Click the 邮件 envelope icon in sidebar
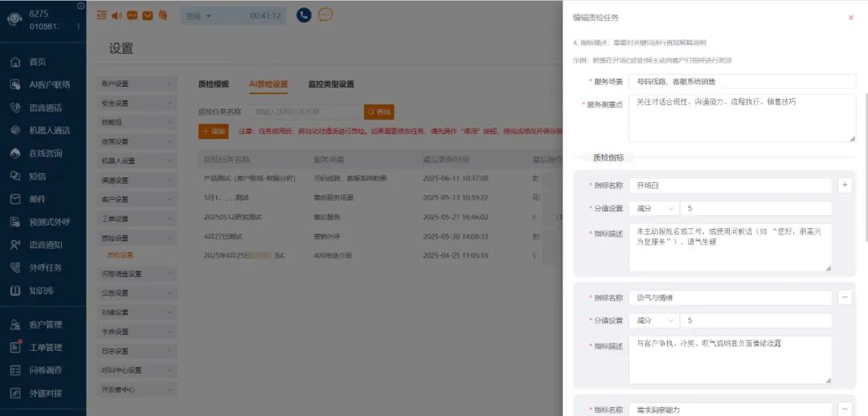 click(15, 199)
